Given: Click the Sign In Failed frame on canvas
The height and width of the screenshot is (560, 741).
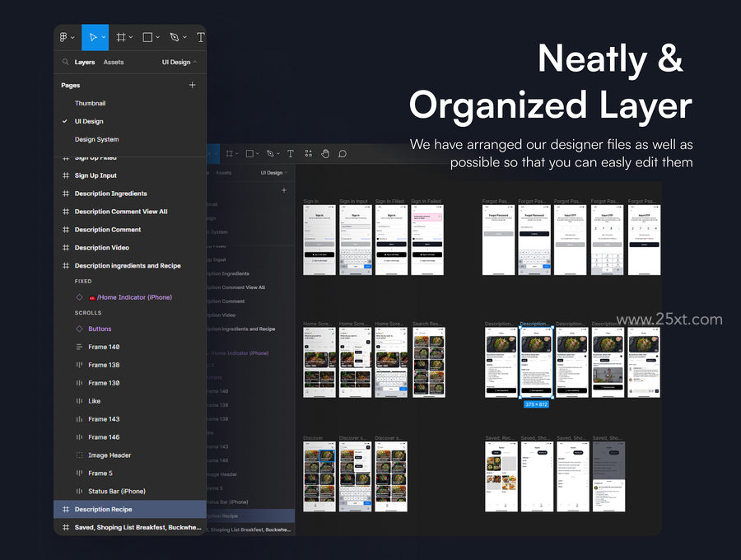Looking at the screenshot, I should [427, 240].
